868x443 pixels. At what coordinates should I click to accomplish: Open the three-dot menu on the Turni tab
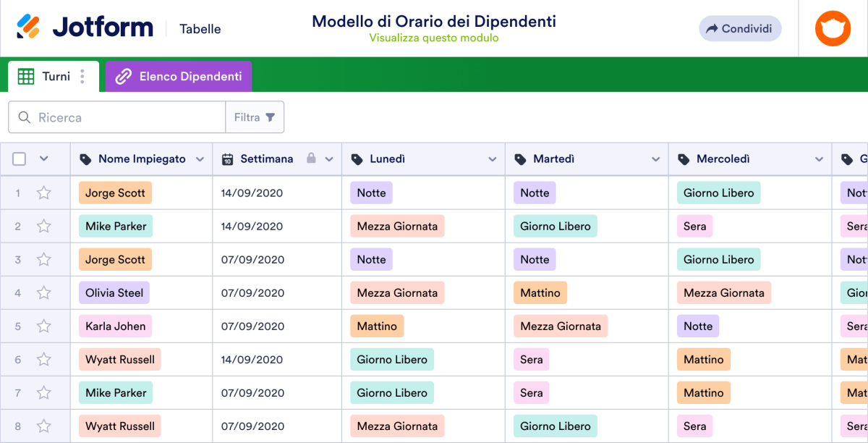pyautogui.click(x=82, y=76)
